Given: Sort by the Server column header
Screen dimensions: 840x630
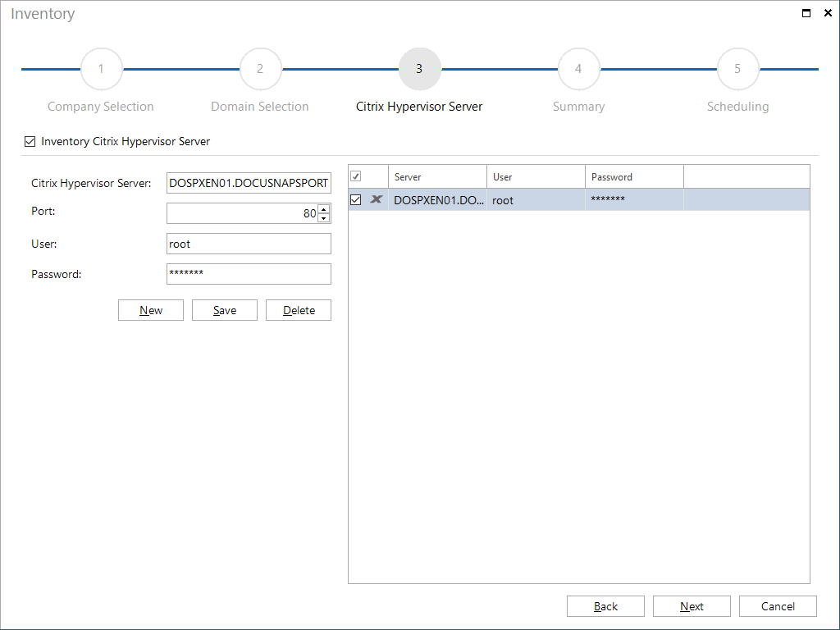Looking at the screenshot, I should (437, 177).
